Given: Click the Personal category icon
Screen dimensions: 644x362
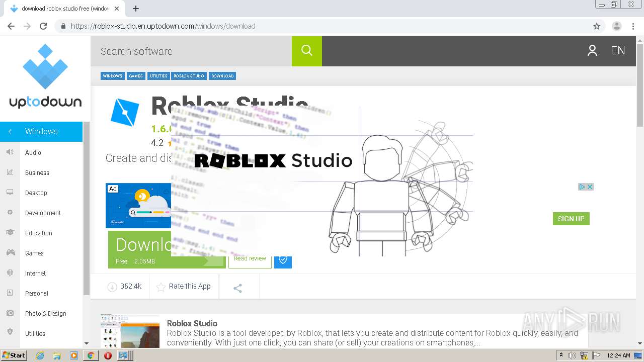Looking at the screenshot, I should (x=10, y=293).
